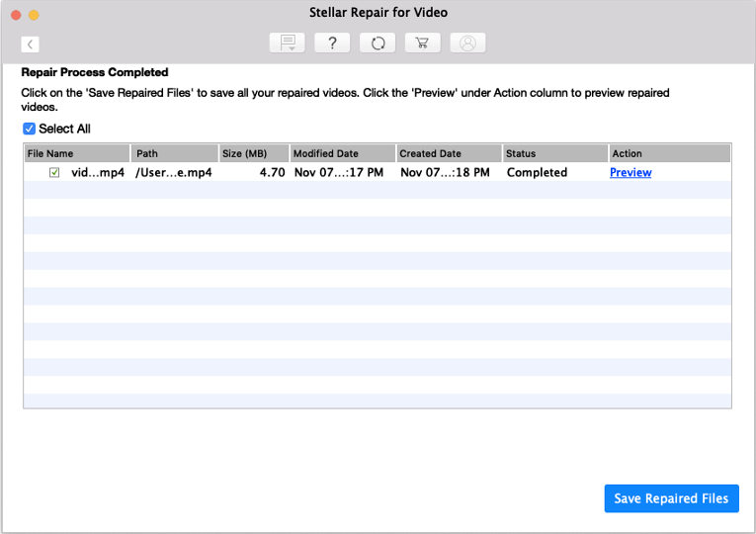Click the Nov 07...:17 PM modified date
This screenshot has width=756, height=534.
[339, 172]
